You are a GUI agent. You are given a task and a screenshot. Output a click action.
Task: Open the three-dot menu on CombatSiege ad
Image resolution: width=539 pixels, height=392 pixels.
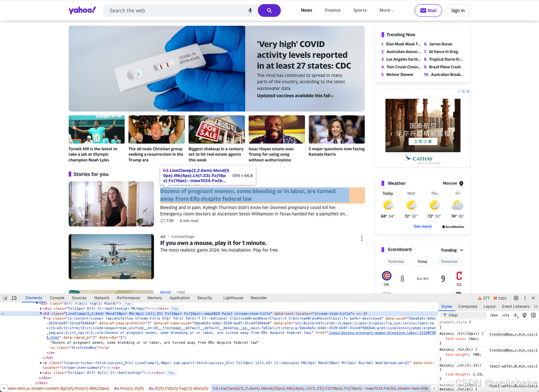[x=361, y=238]
